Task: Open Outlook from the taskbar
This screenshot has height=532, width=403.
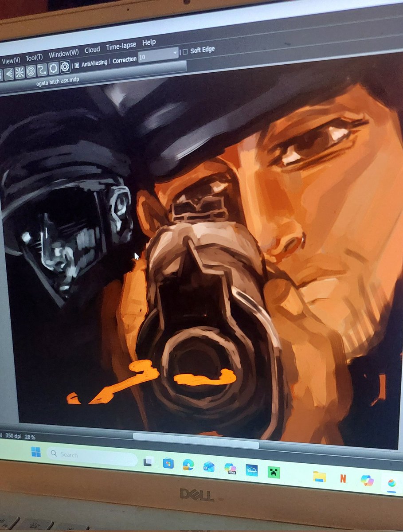Action: (x=209, y=466)
